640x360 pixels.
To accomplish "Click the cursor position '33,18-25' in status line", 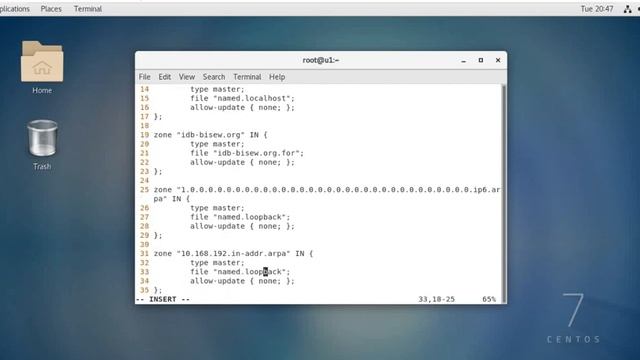I will [x=436, y=299].
